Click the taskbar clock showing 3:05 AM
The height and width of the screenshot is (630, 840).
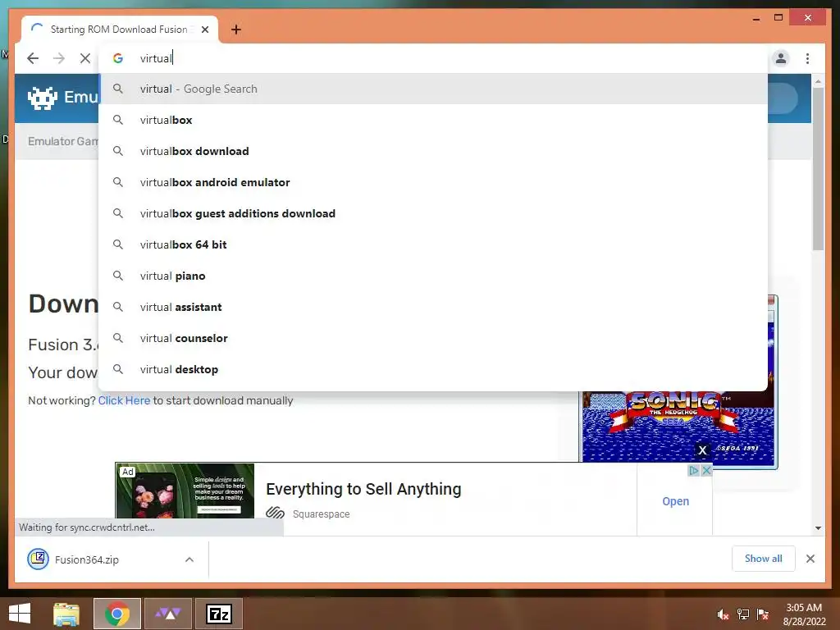[x=804, y=614]
